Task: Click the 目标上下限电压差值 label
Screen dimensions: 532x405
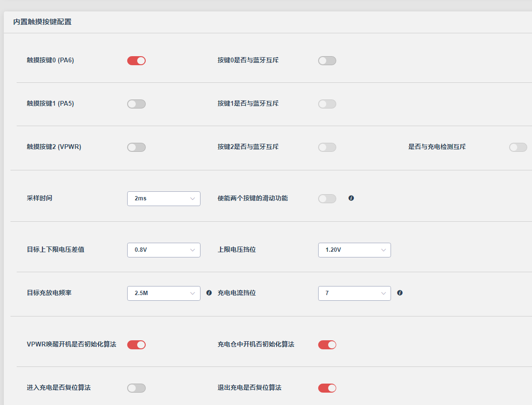Action: click(x=56, y=250)
